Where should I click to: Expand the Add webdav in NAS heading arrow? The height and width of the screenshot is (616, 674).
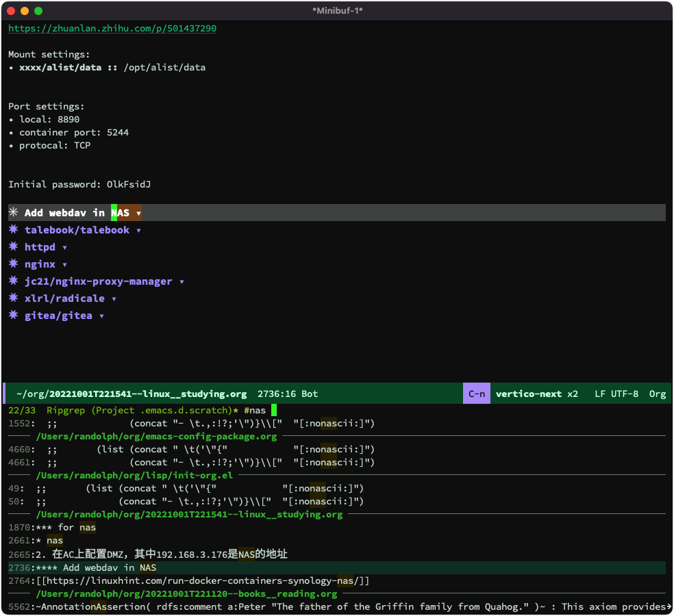(138, 213)
